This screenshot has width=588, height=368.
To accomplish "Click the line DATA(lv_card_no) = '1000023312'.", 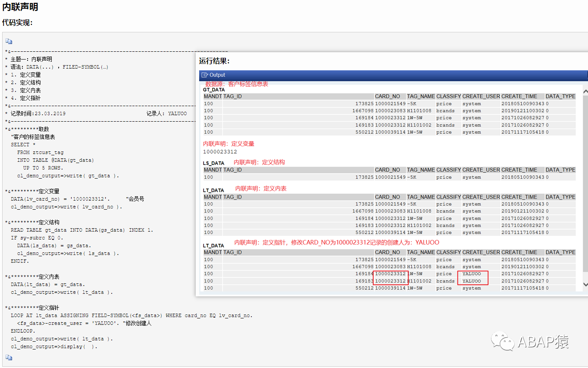I will pos(60,199).
